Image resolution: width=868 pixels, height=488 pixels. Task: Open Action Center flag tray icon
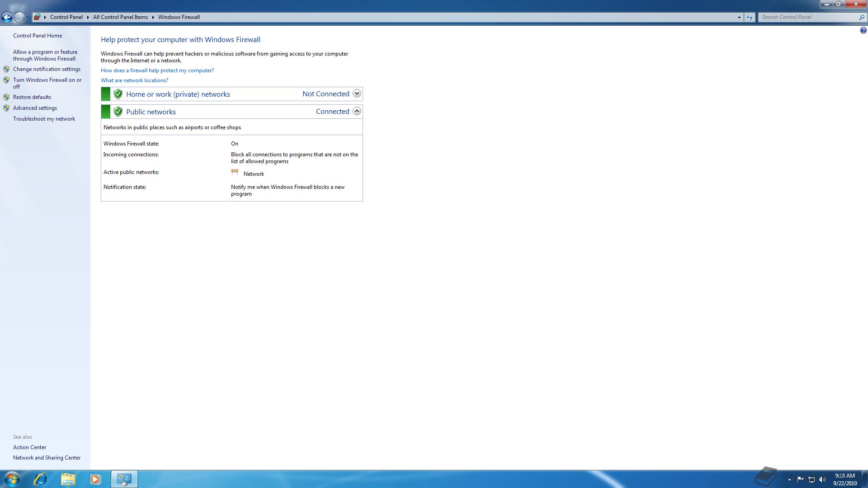[x=800, y=479]
